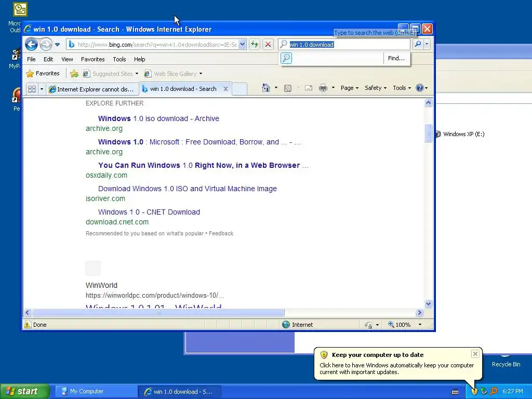The width and height of the screenshot is (532, 399).
Task: Click the vertical scrollbar up arrow
Action: click(x=428, y=103)
